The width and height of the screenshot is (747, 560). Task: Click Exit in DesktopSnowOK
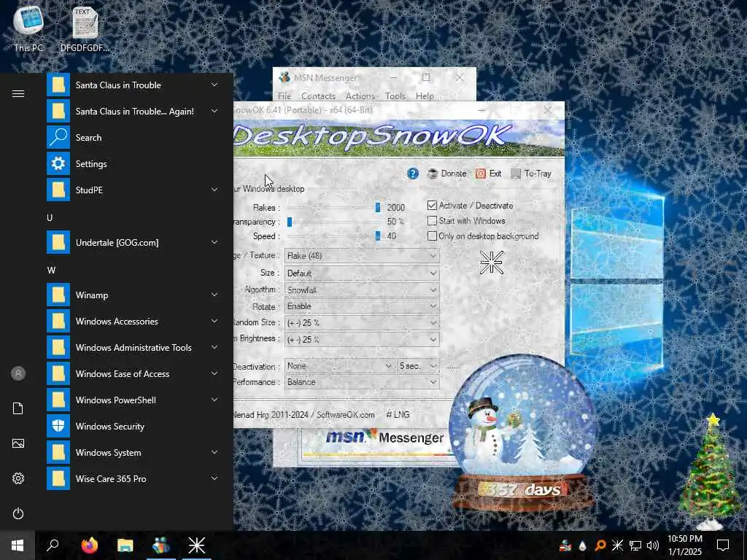pos(488,174)
